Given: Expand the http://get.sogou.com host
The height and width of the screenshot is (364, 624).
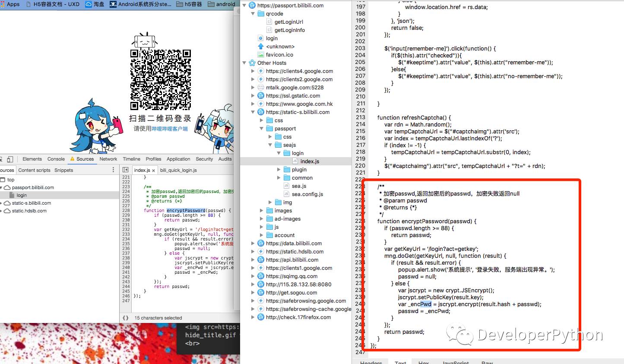Looking at the screenshot, I should (253, 293).
